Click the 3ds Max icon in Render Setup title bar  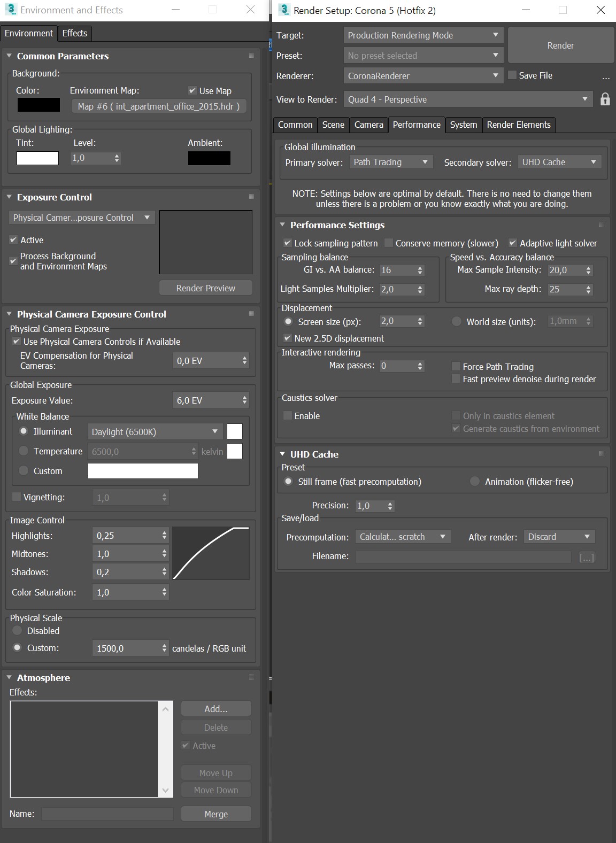click(x=284, y=10)
